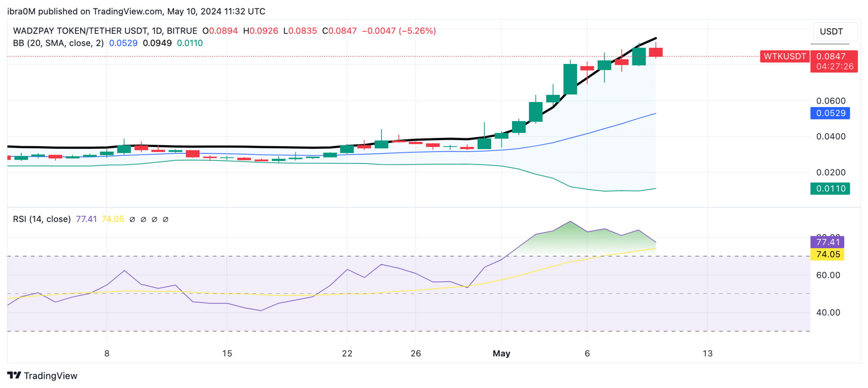The image size is (868, 388).
Task: Click the 0.0600 price axis label
Action: [x=831, y=101]
